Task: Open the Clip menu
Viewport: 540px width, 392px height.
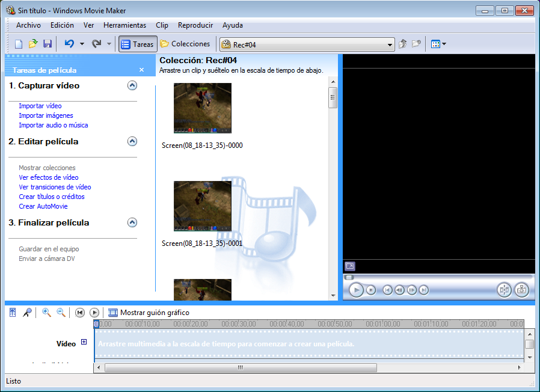Action: click(162, 25)
